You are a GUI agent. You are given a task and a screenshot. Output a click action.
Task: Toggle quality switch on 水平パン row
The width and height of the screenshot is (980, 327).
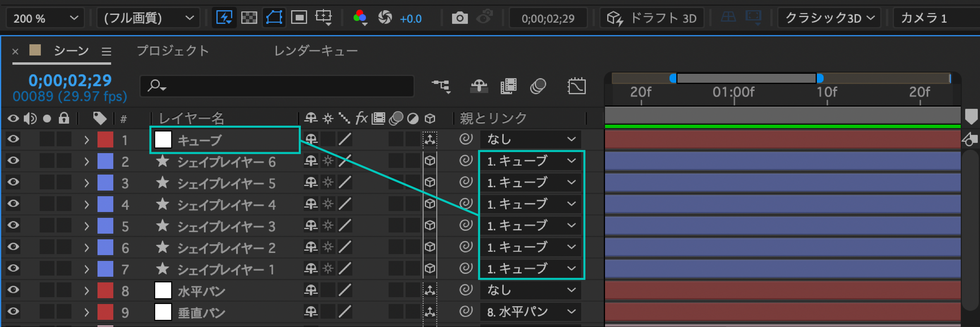coord(345,290)
